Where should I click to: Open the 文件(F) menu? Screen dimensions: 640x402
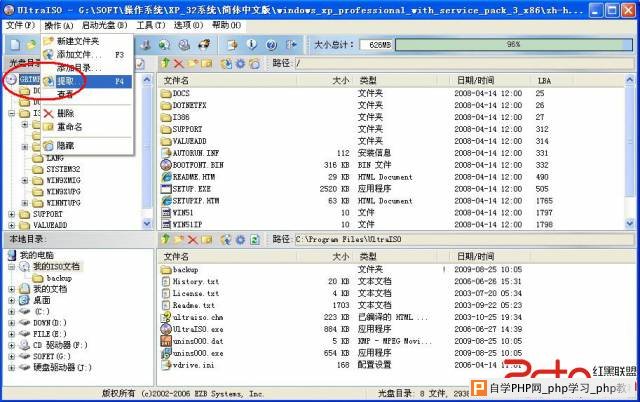tap(20, 25)
